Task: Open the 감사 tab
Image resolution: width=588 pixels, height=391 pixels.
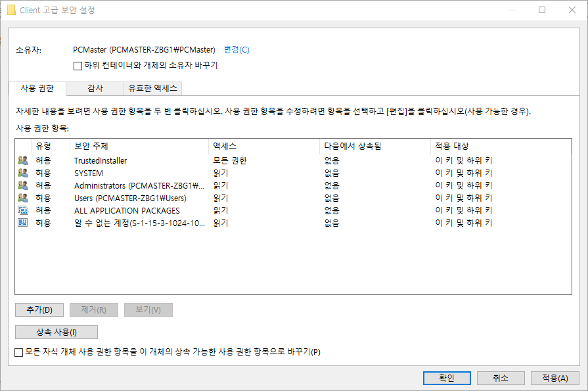Action: pyautogui.click(x=95, y=89)
